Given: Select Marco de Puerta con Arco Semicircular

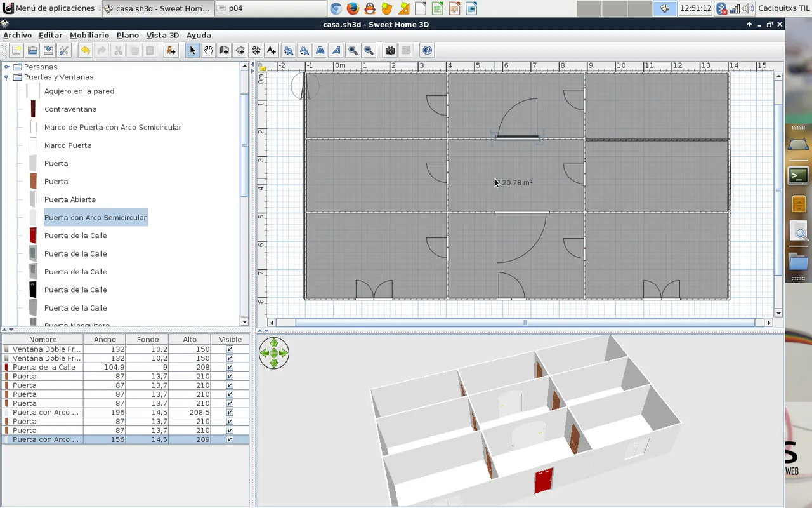Looking at the screenshot, I should point(113,127).
